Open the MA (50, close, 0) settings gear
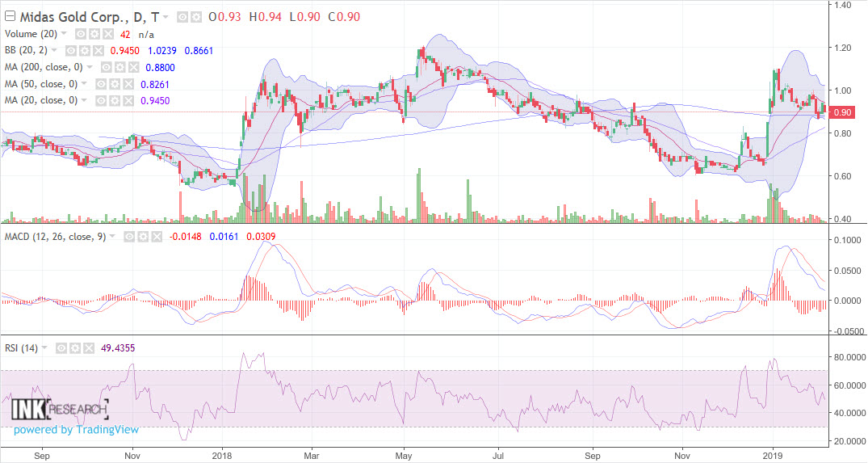The height and width of the screenshot is (463, 868). click(x=115, y=84)
